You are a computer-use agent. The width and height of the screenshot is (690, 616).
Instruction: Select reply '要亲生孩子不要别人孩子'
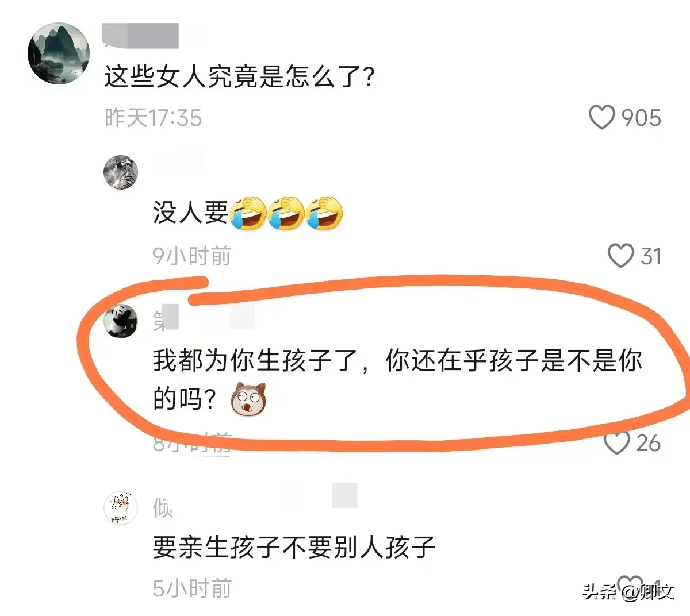(294, 547)
